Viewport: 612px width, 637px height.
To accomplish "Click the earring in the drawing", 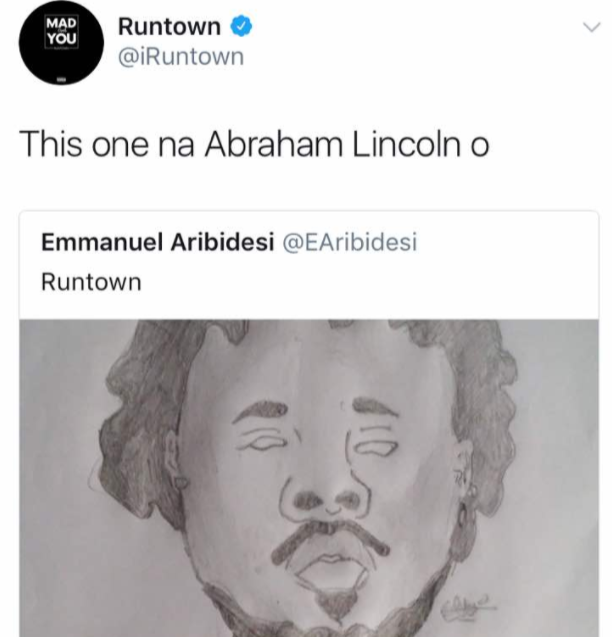I will pyautogui.click(x=466, y=505).
